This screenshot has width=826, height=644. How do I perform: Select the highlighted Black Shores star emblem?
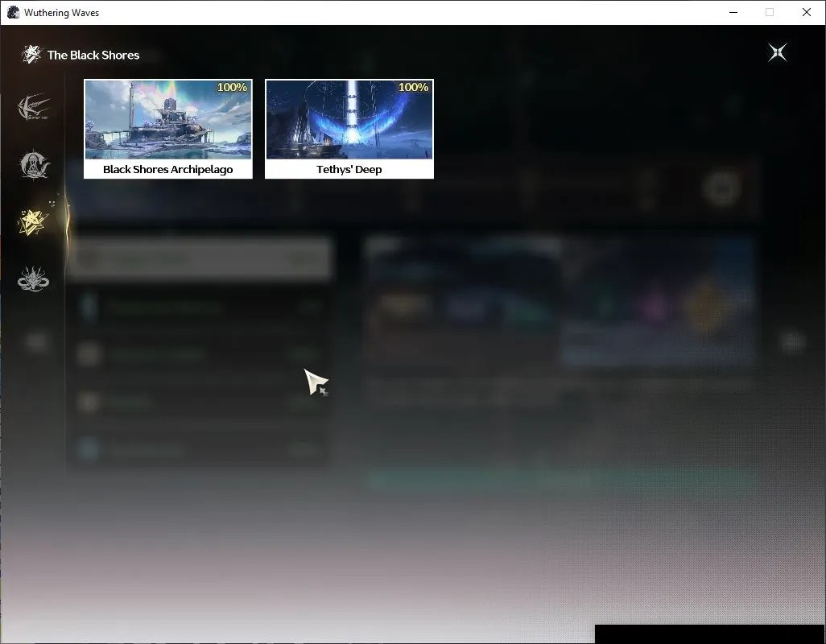pos(34,221)
